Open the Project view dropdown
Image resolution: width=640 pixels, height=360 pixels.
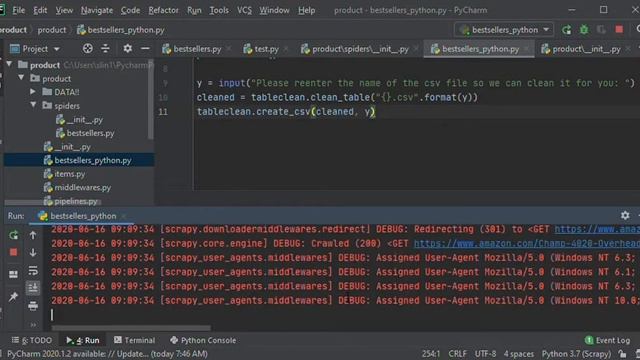pyautogui.click(x=36, y=49)
